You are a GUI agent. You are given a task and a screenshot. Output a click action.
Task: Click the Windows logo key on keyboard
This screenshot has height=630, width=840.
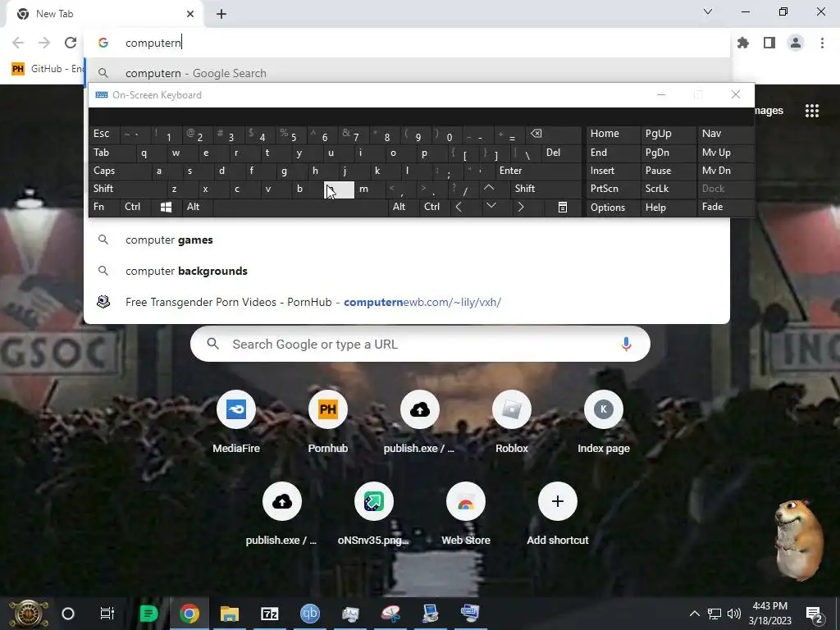click(x=166, y=208)
